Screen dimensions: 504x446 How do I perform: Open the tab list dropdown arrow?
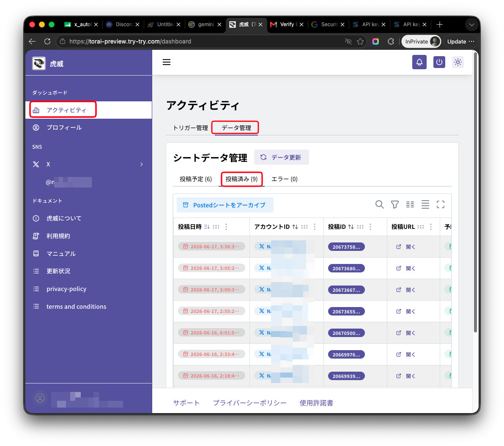(471, 24)
